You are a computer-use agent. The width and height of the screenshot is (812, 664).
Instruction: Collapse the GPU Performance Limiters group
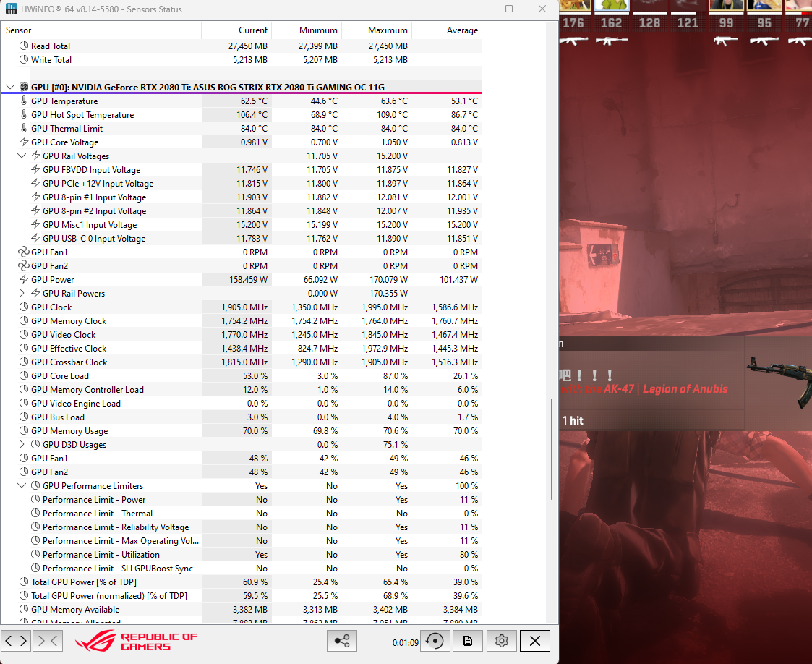[x=22, y=486]
